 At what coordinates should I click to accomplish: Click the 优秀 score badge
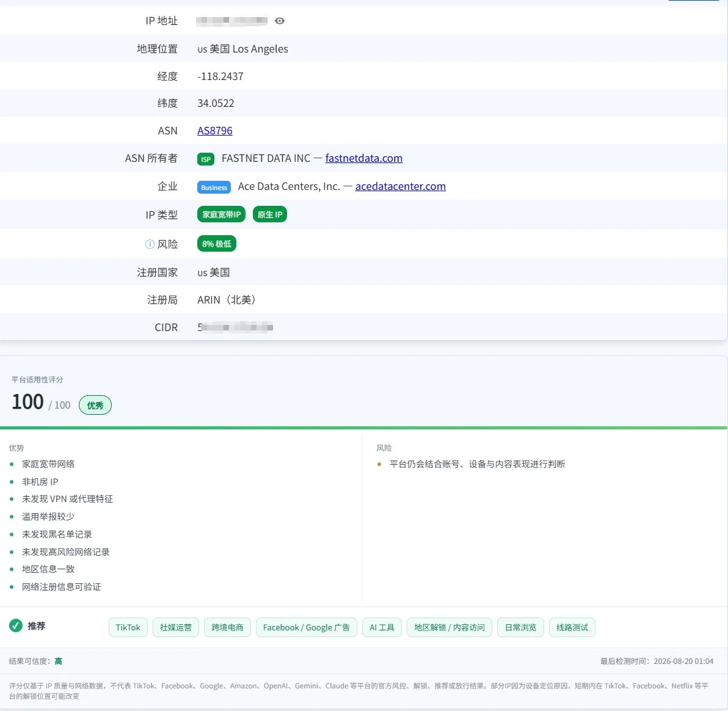click(95, 406)
